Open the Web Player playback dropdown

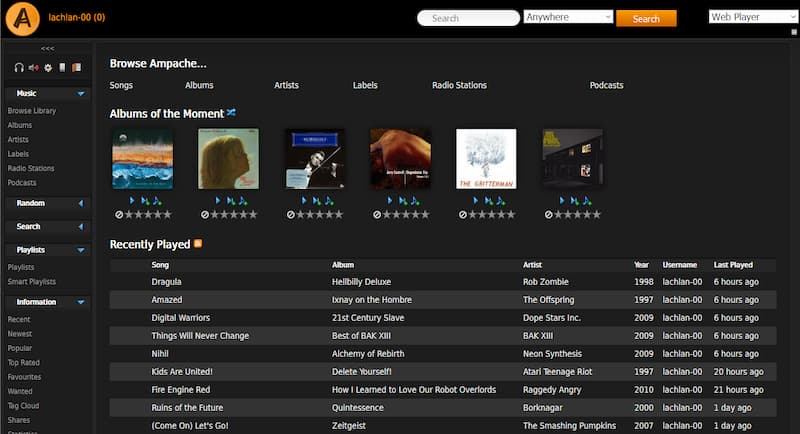click(753, 17)
